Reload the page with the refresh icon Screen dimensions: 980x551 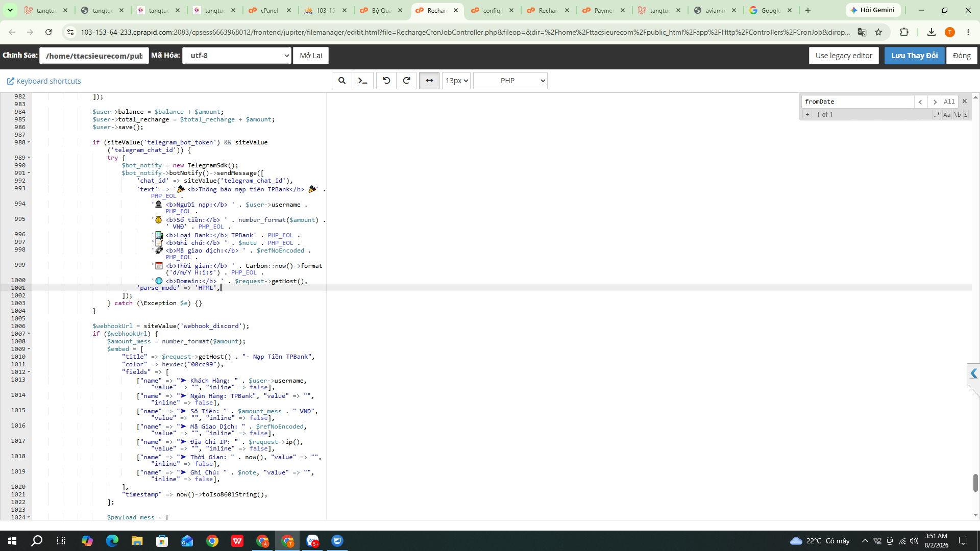(x=48, y=32)
